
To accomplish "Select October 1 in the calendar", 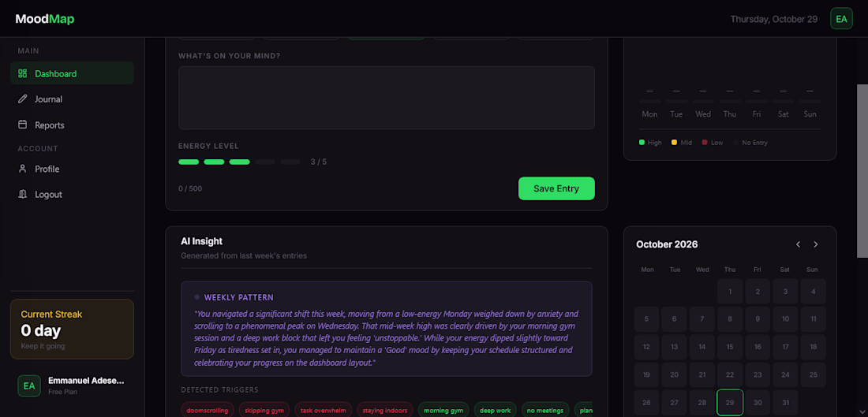I will point(730,292).
